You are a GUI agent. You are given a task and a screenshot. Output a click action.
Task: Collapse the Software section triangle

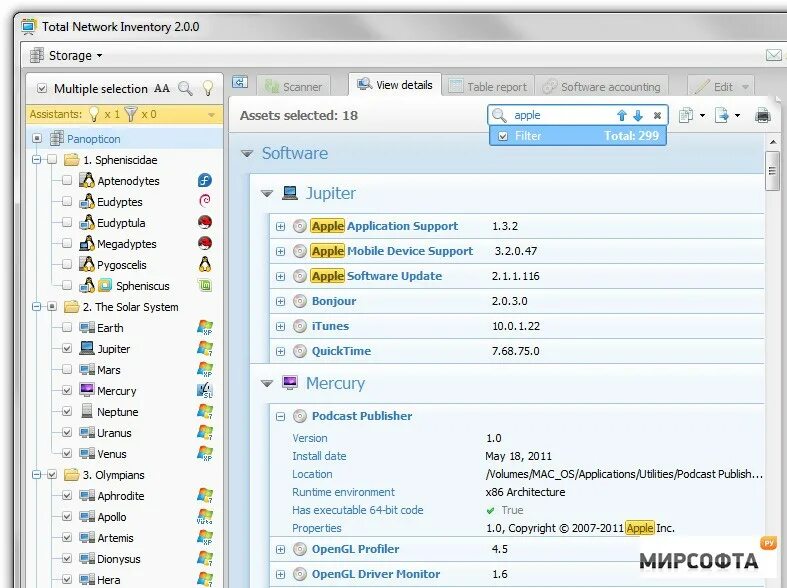tap(246, 153)
